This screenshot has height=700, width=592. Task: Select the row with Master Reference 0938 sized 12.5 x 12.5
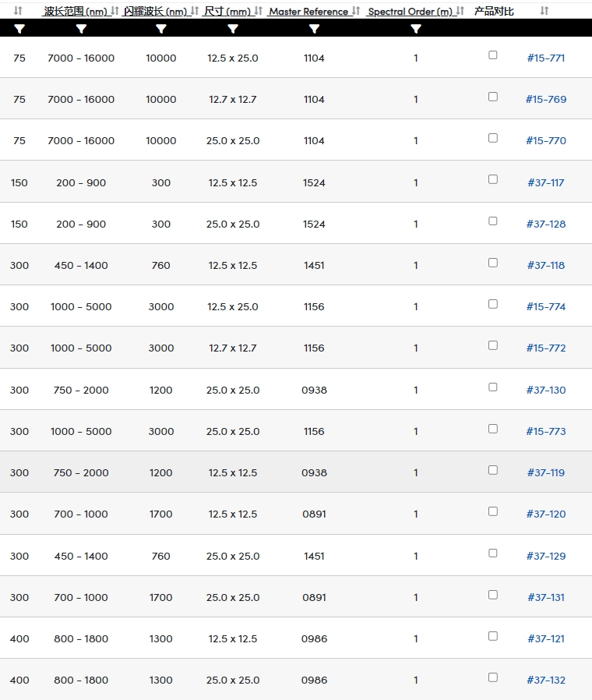click(x=296, y=472)
